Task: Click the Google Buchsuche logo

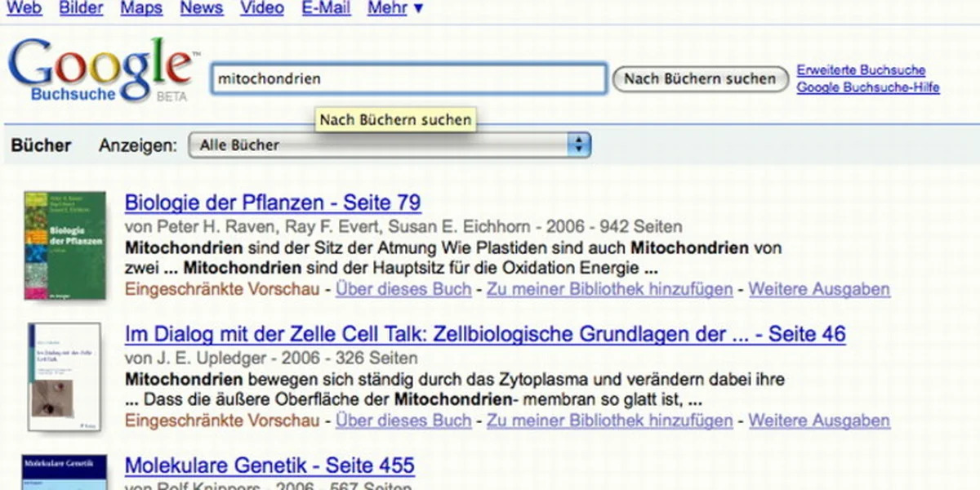Action: tap(102, 70)
